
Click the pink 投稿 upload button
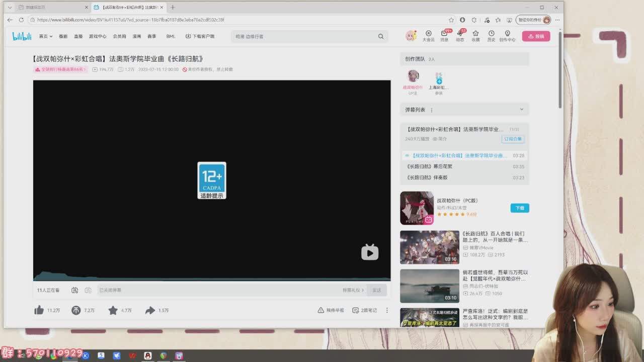pyautogui.click(x=536, y=36)
